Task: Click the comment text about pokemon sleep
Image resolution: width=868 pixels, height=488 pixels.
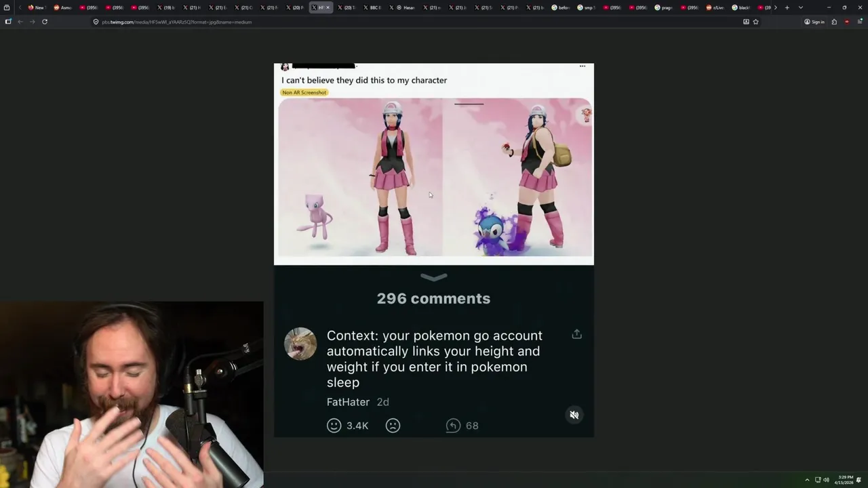Action: click(x=434, y=359)
